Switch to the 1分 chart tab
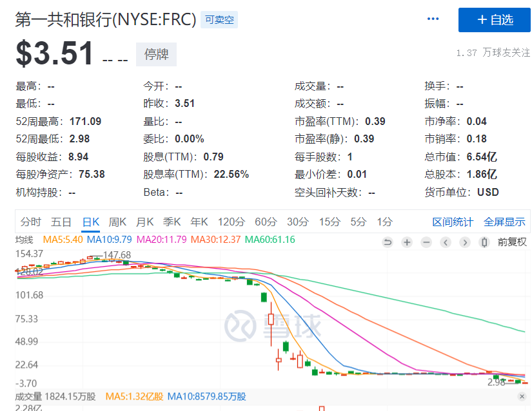The height and width of the screenshot is (411, 532). click(385, 222)
